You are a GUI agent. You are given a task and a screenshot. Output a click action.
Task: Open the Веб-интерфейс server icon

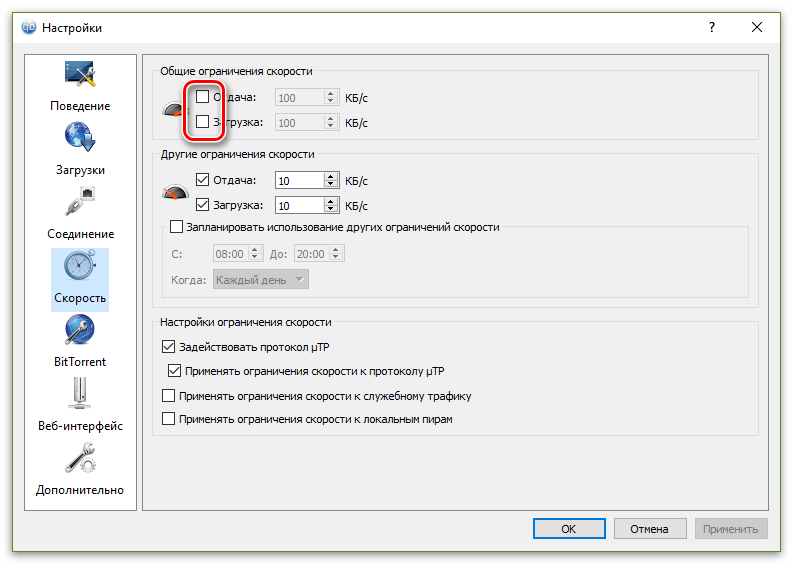coord(80,393)
